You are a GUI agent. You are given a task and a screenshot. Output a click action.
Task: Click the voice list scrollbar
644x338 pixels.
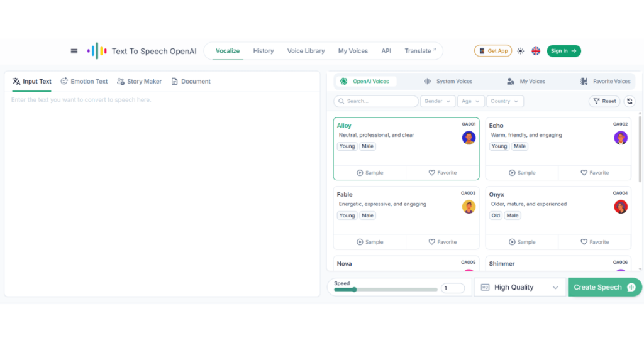point(640,150)
